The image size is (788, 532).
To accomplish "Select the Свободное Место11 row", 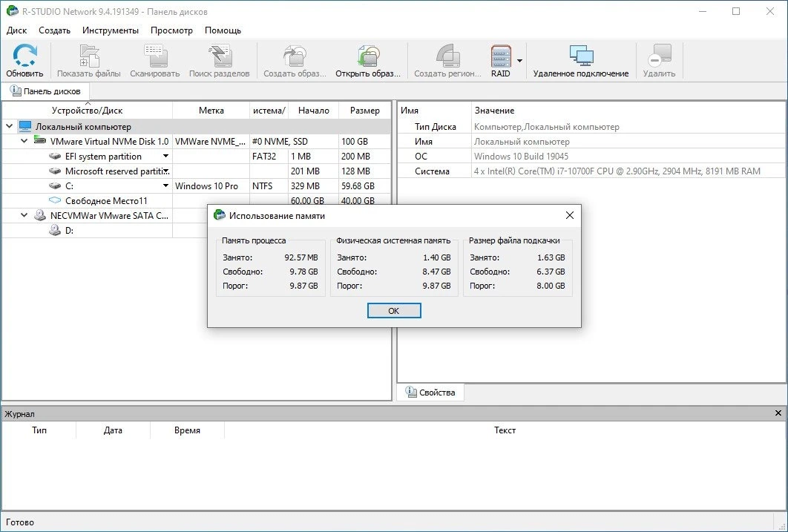I will pyautogui.click(x=196, y=200).
